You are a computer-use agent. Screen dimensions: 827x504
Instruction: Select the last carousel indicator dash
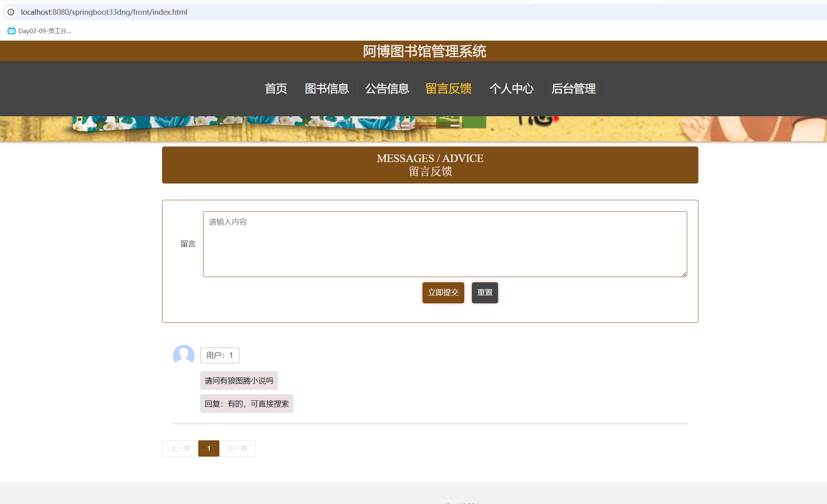point(455,126)
